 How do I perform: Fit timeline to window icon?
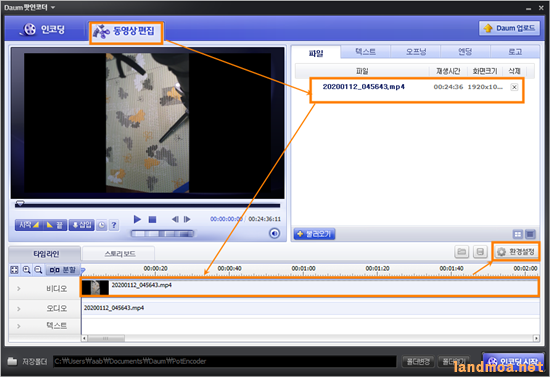pyautogui.click(x=14, y=270)
